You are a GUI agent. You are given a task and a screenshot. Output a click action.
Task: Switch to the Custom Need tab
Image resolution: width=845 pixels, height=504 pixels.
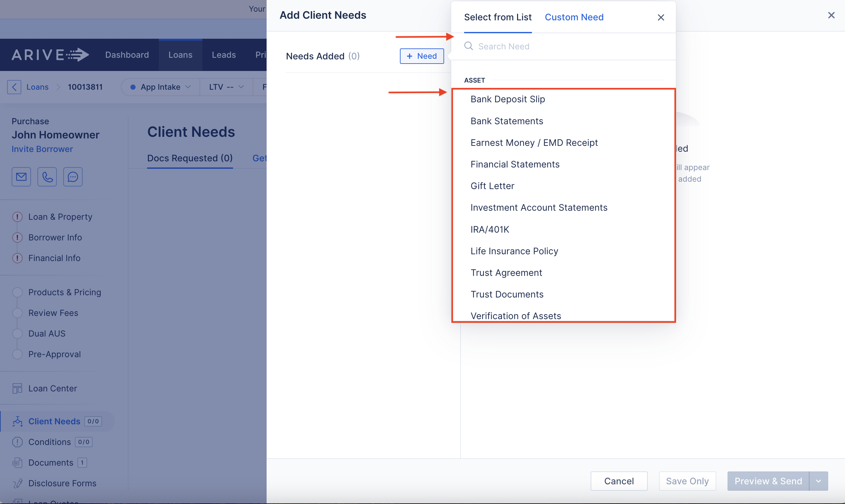point(574,17)
